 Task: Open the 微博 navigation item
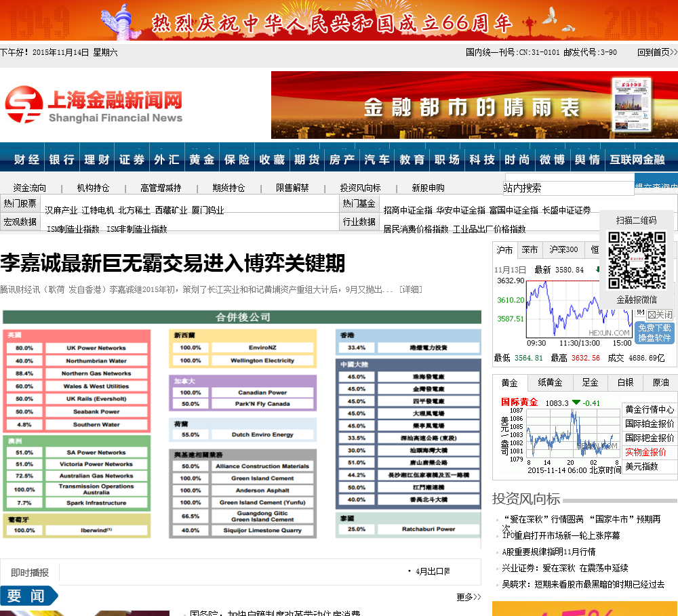(x=552, y=159)
